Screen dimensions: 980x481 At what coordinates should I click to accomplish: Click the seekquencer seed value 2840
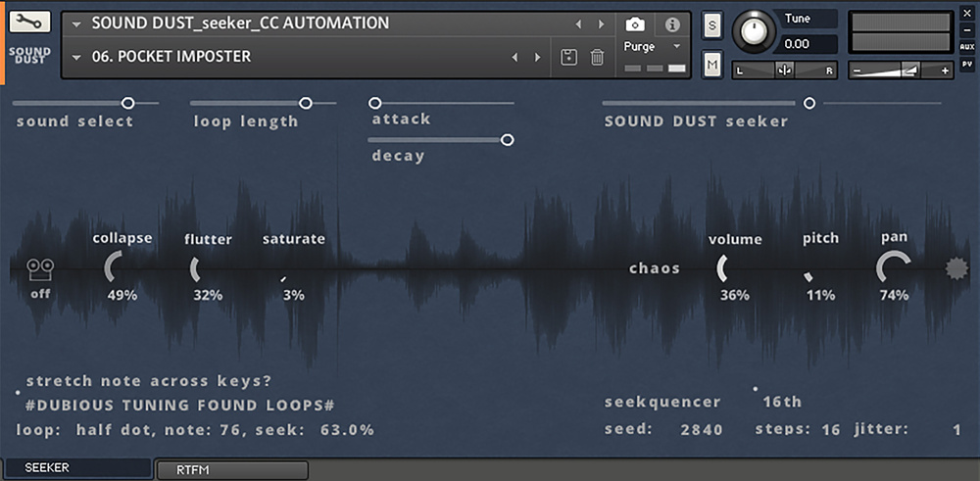coord(702,429)
